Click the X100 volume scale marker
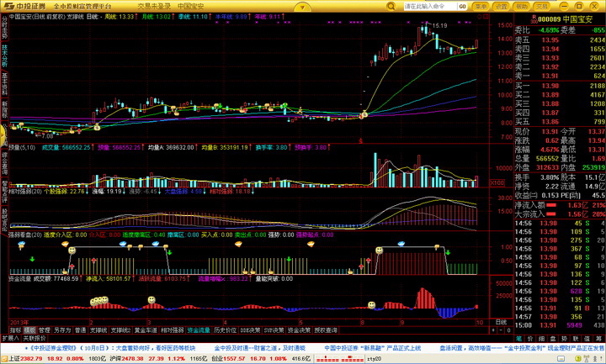606x364 pixels. 497,182
